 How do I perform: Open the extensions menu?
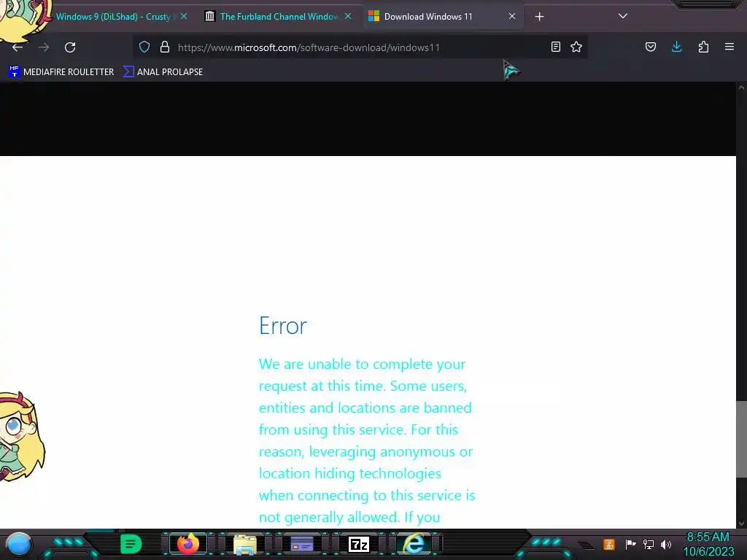click(x=703, y=47)
